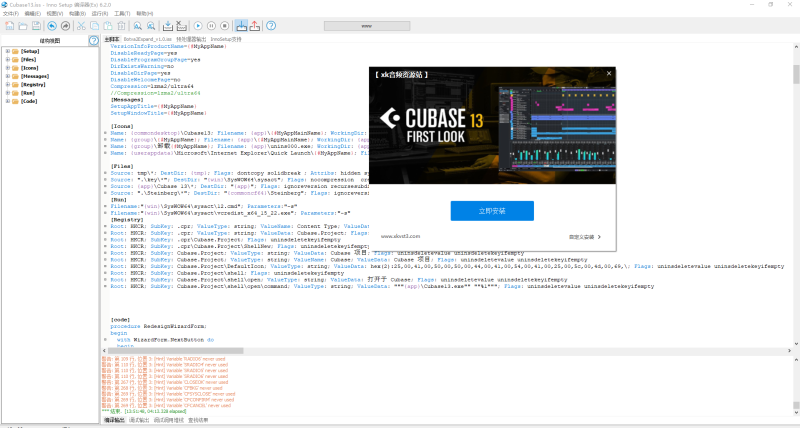Paste clipboard content via toolbar
800x428 pixels.
pyautogui.click(x=108, y=26)
